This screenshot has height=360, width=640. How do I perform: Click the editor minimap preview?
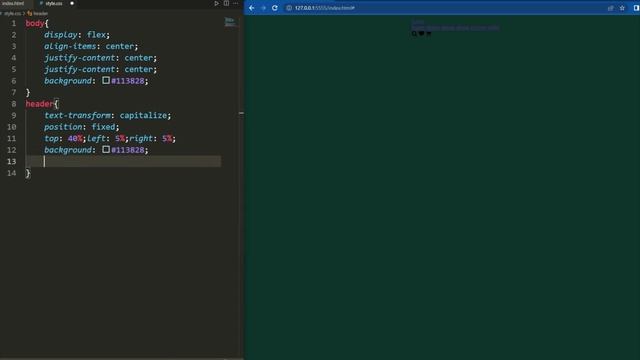(x=230, y=22)
